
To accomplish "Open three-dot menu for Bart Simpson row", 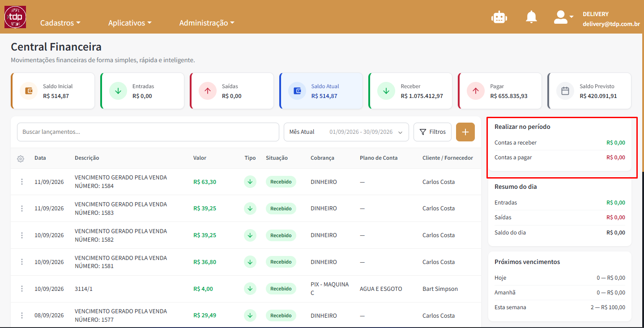I will pyautogui.click(x=21, y=289).
